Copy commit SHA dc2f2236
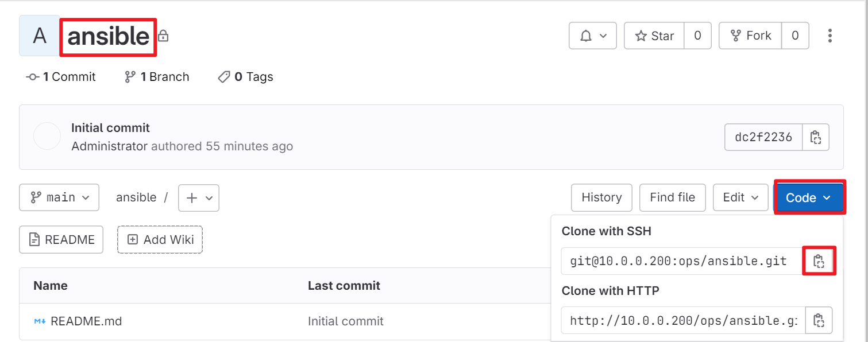The width and height of the screenshot is (868, 342). (x=815, y=137)
